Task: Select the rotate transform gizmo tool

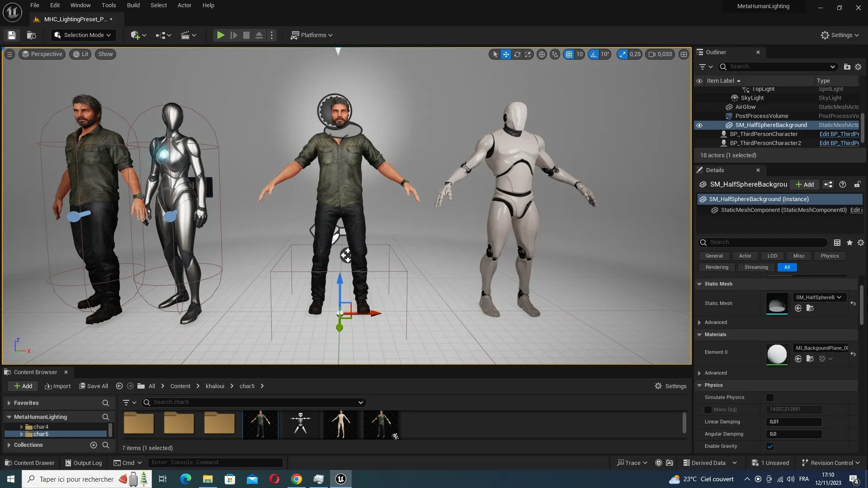Action: [x=517, y=54]
